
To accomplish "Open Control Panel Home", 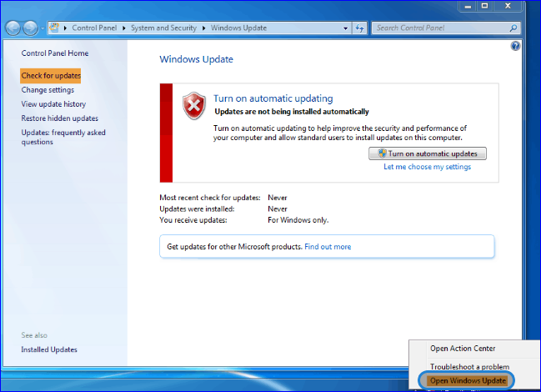I will pos(55,53).
